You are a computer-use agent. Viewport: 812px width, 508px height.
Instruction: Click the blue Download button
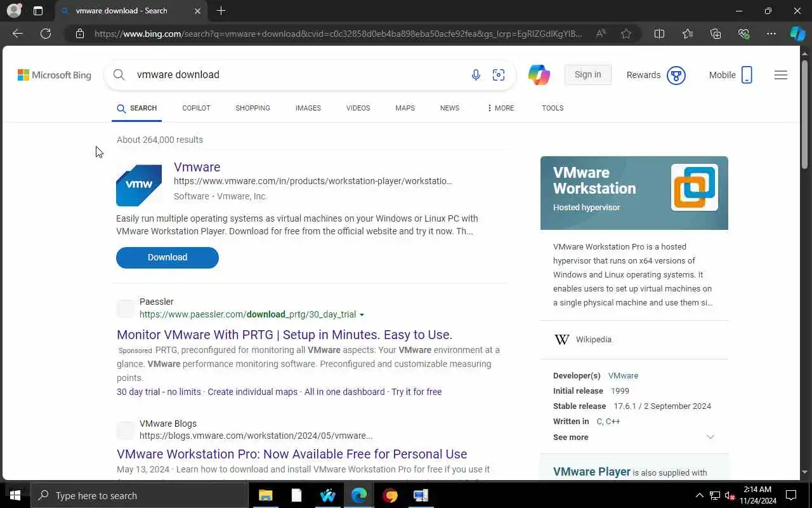click(x=167, y=257)
